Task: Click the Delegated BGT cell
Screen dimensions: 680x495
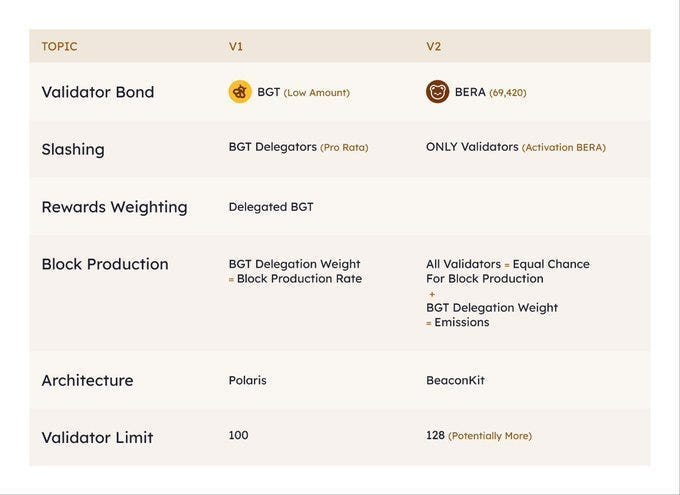Action: [271, 207]
